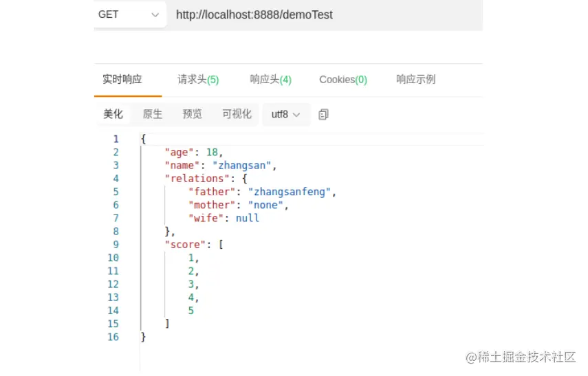Switch to the 响应示例 tab
The width and height of the screenshot is (588, 376).
tap(415, 79)
